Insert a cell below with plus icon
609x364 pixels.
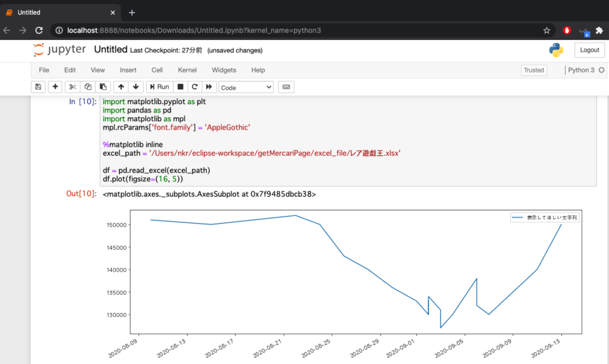point(55,87)
